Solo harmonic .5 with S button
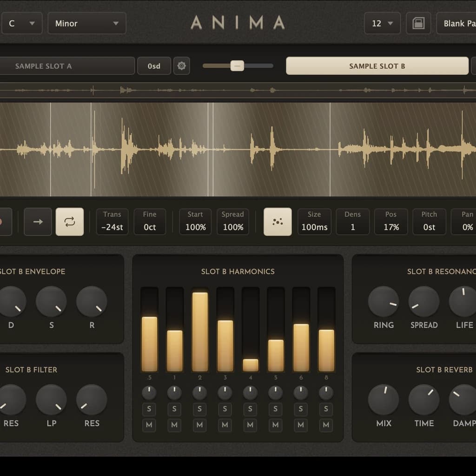This screenshot has height=476, width=476. click(x=149, y=409)
